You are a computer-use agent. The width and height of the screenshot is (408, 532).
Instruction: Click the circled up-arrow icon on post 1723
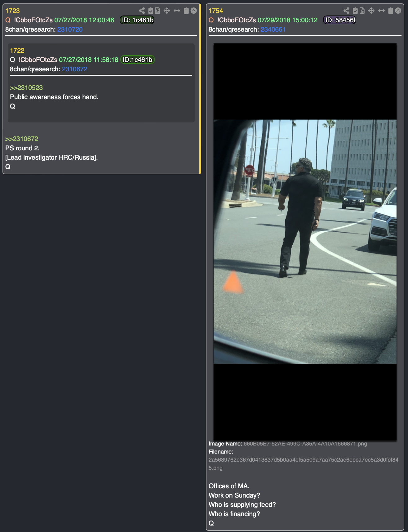pos(194,11)
